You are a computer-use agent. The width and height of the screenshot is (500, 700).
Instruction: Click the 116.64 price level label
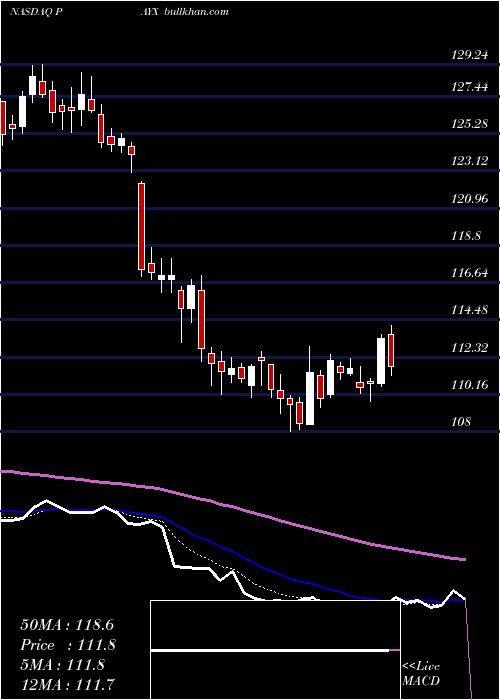point(470,272)
